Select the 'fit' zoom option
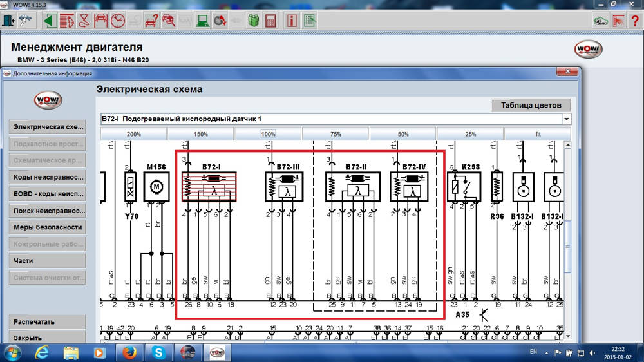Screen dimensions: 644x362 538,134
